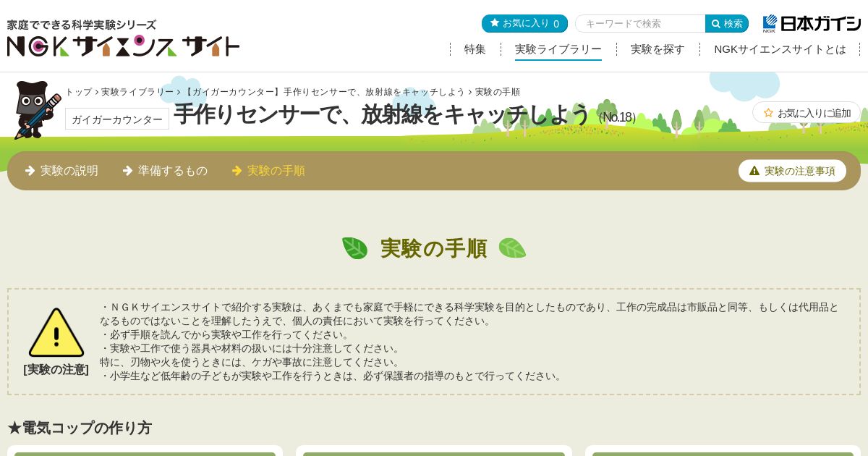Click the 検索 search button
Image resolution: width=868 pixels, height=456 pixels.
(x=727, y=23)
